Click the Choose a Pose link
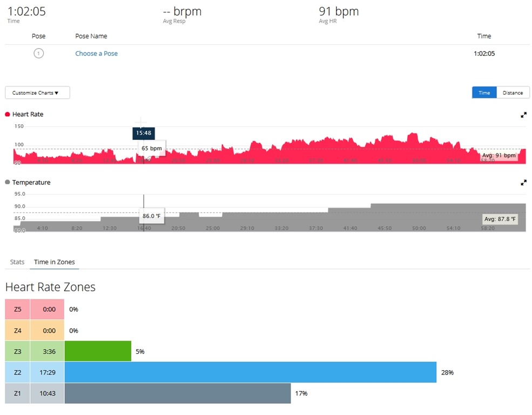Screen dimensions: 532x415 tap(96, 53)
